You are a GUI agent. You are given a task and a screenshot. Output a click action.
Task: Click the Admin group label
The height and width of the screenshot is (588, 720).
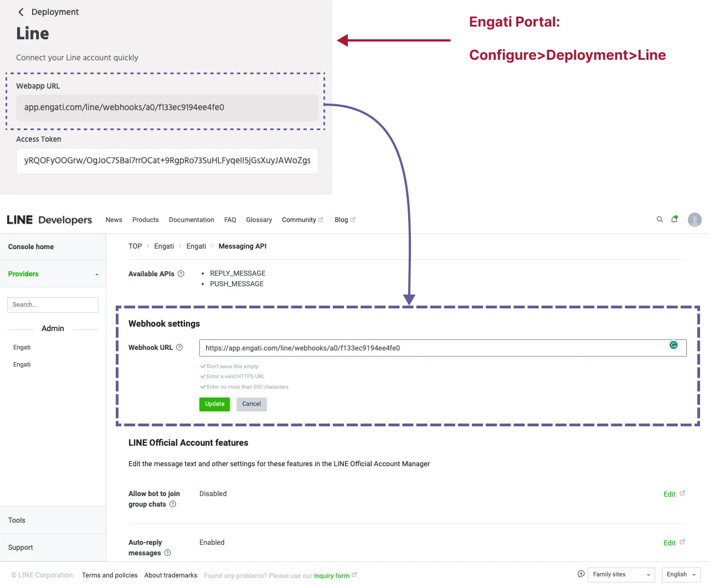tap(53, 328)
